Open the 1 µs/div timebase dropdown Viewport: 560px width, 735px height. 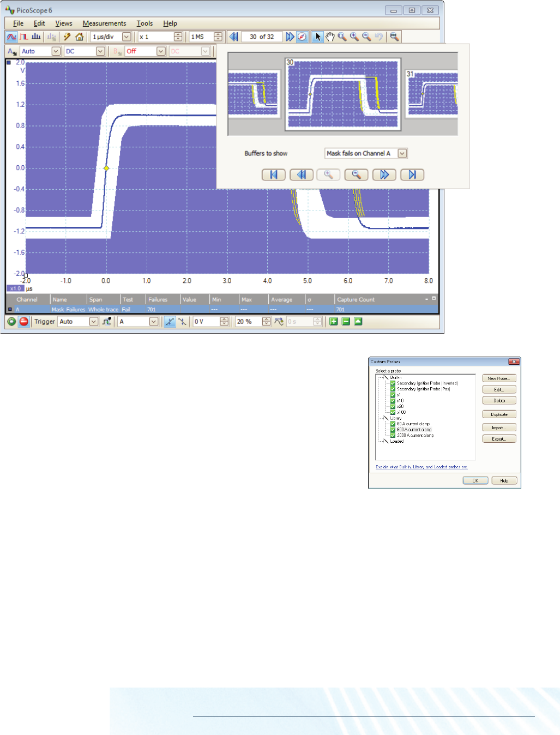click(x=127, y=37)
